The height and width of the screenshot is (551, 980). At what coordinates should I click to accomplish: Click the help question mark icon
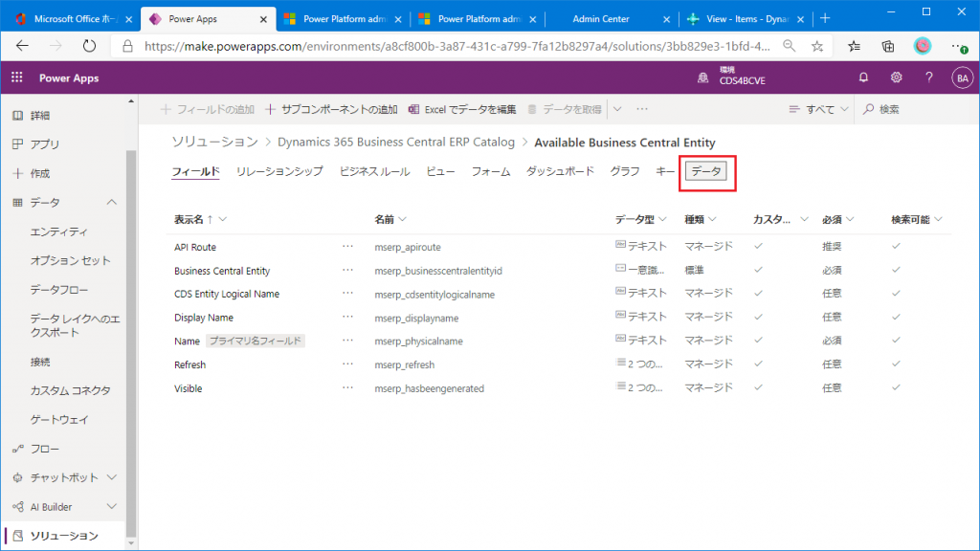click(928, 77)
